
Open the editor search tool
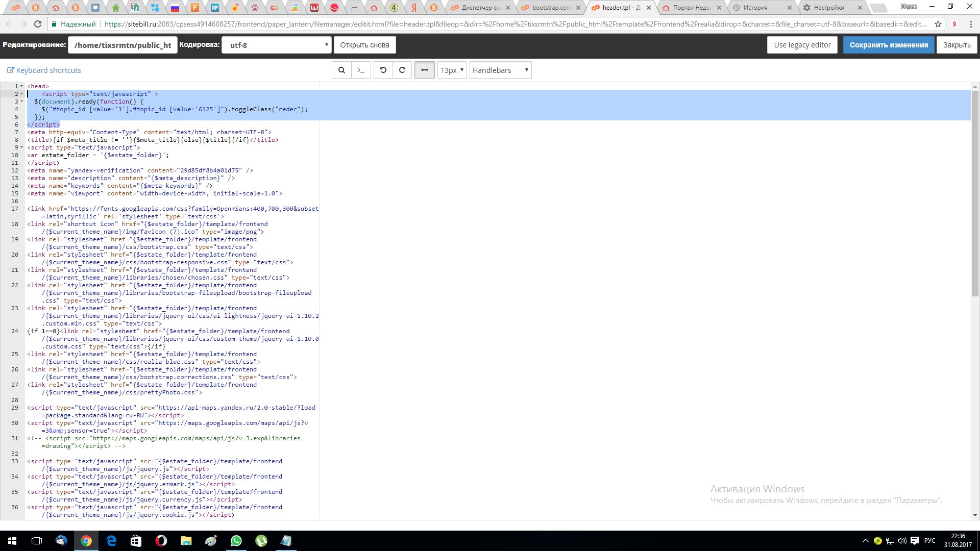[x=341, y=70]
